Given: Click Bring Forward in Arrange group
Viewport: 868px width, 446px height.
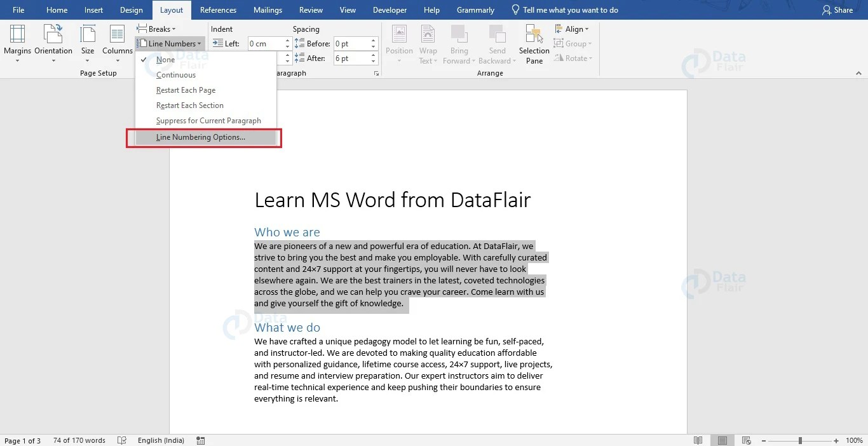Looking at the screenshot, I should click(x=459, y=43).
